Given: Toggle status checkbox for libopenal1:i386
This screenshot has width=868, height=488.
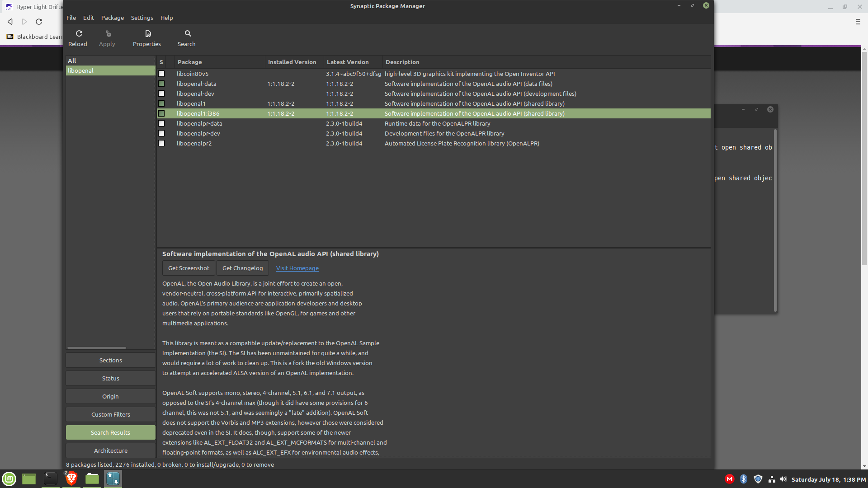Looking at the screenshot, I should (x=161, y=113).
